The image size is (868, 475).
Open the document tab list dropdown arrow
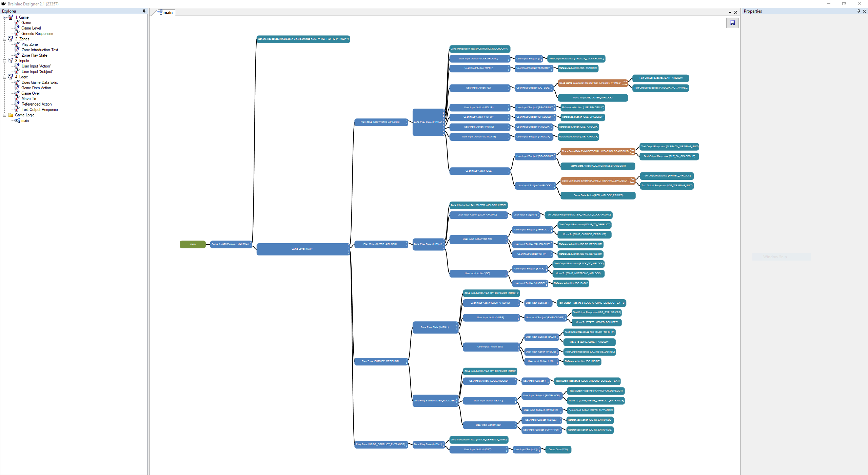point(730,13)
